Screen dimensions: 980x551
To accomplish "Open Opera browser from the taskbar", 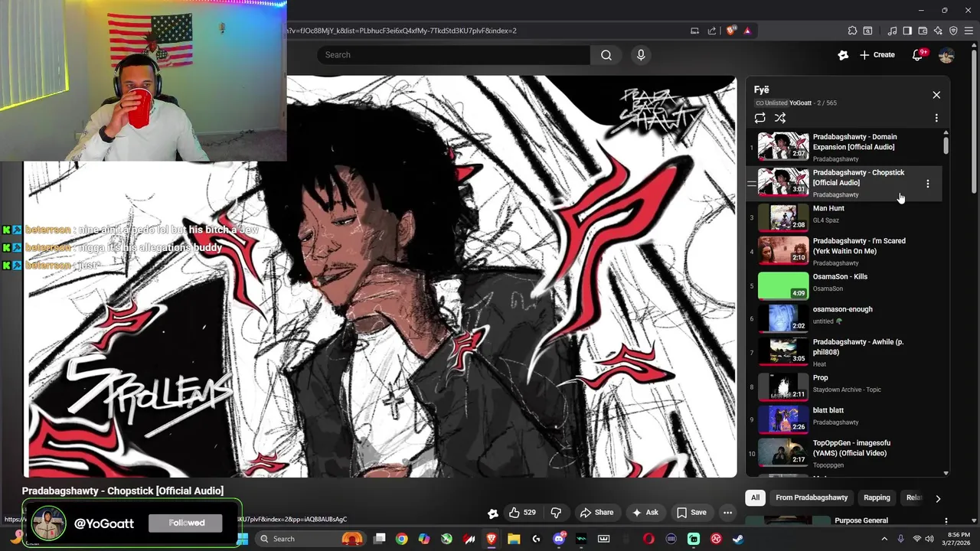I will click(x=648, y=539).
